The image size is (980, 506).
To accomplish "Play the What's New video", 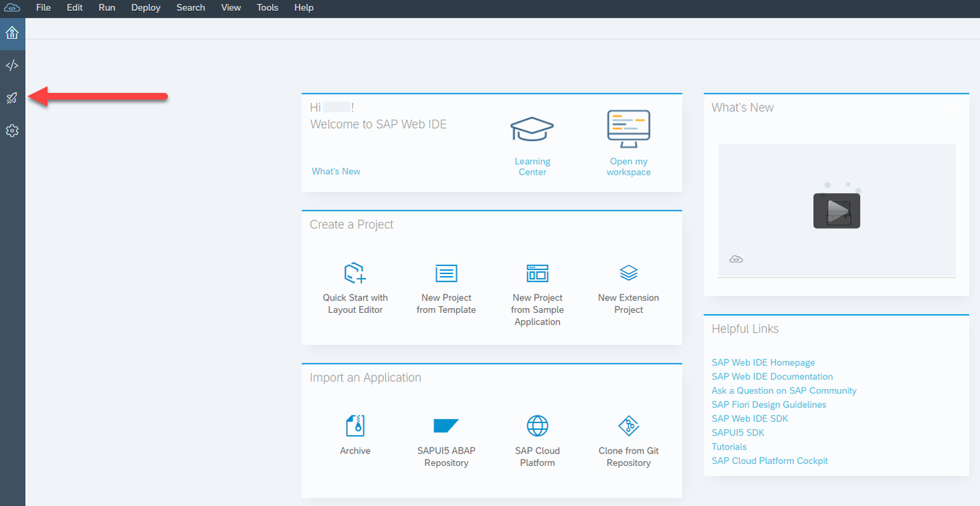I will pyautogui.click(x=836, y=211).
